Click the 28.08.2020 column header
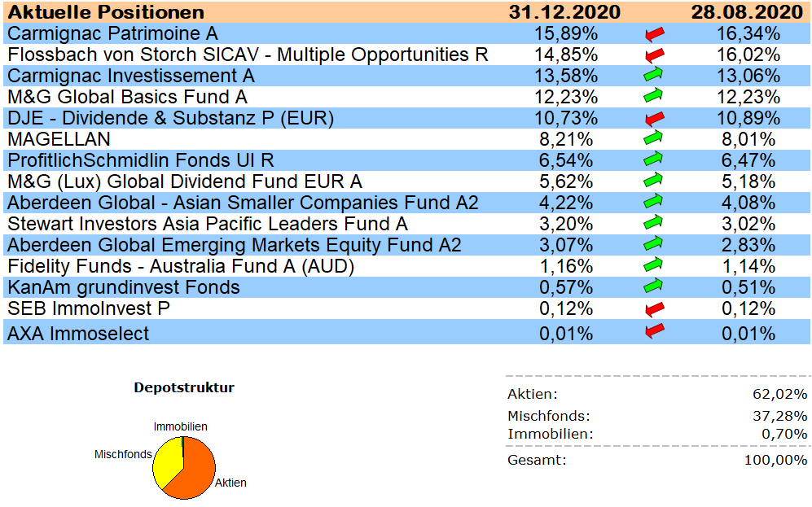 click(x=745, y=12)
